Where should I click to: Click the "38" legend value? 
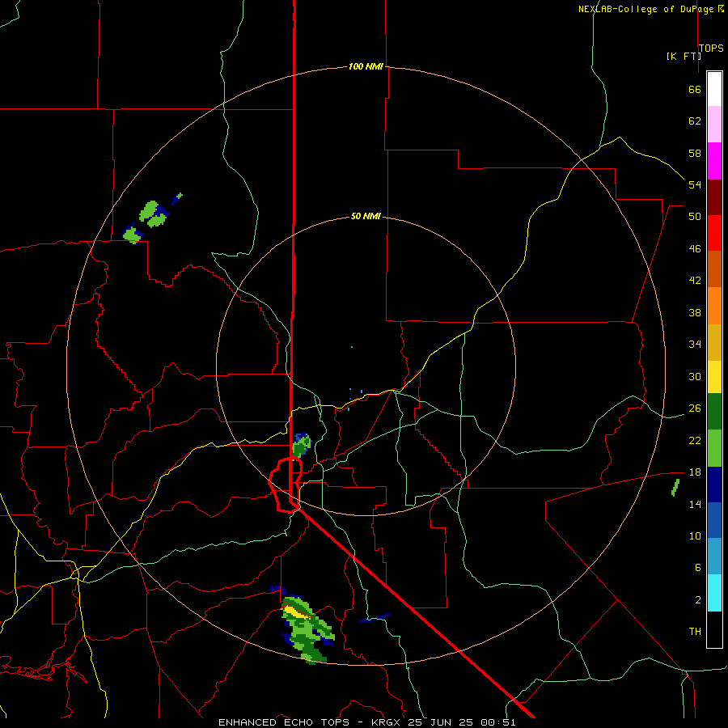695,313
